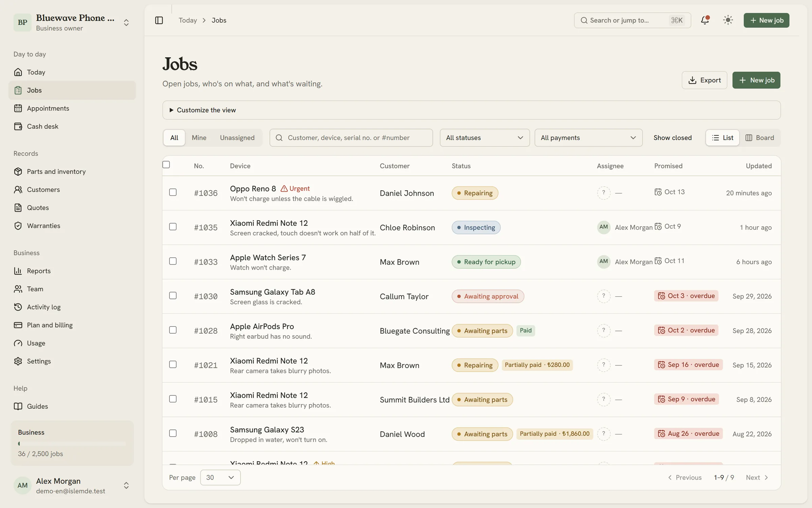Click the Quotes document icon
Viewport: 812px width, 508px height.
pos(18,208)
